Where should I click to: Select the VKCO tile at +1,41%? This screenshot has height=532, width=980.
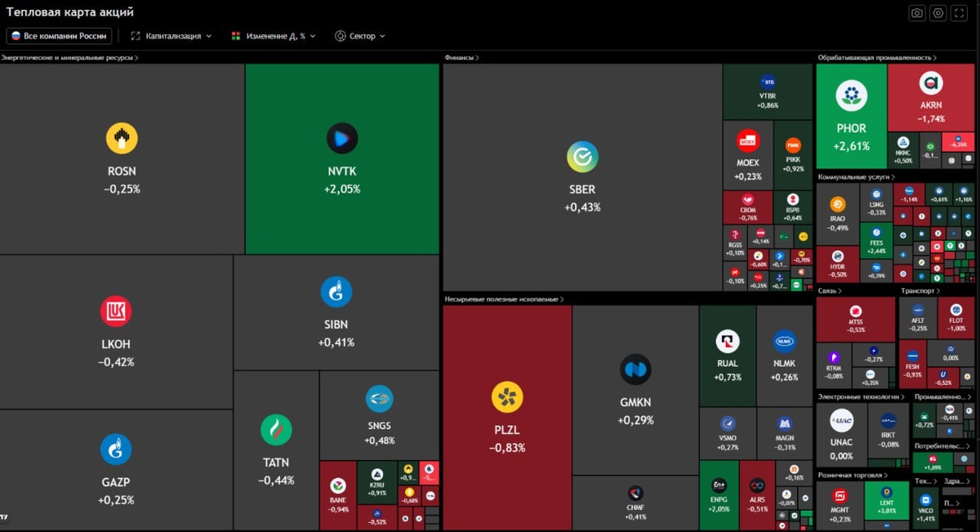click(925, 509)
